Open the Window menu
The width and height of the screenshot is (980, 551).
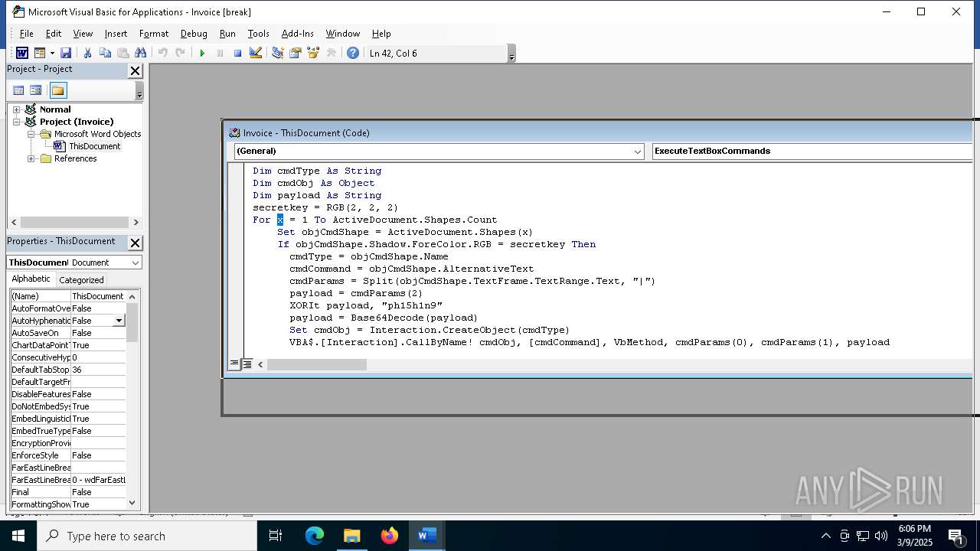(x=342, y=34)
